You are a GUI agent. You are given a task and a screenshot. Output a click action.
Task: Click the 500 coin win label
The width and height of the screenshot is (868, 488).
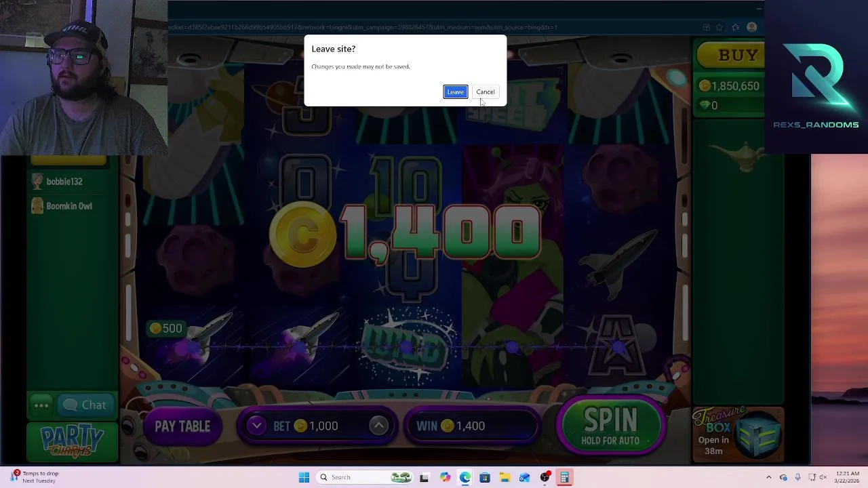pos(166,328)
